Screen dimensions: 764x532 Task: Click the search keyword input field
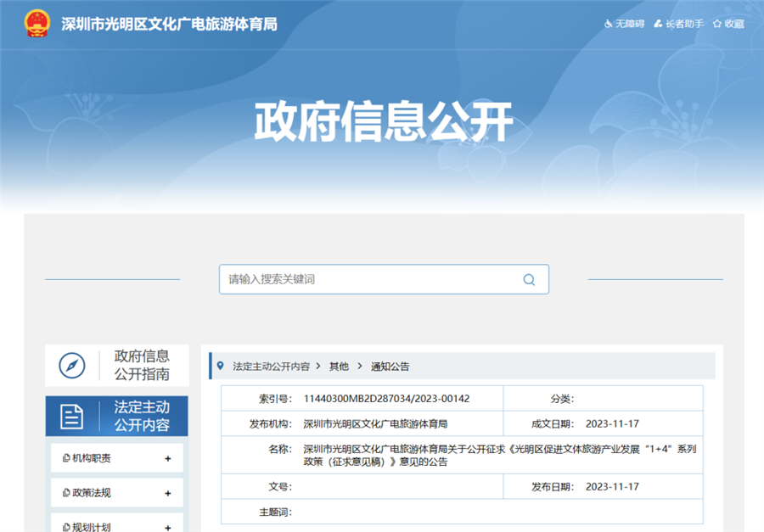[x=384, y=279]
